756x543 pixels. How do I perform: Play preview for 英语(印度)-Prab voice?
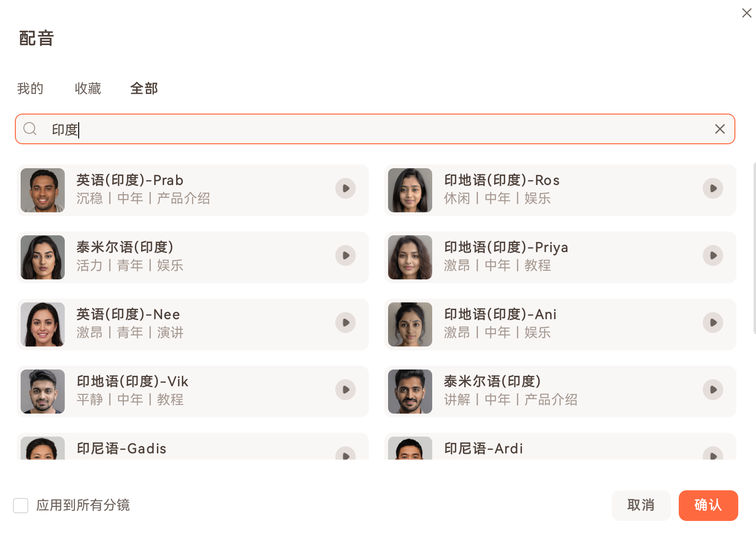(x=345, y=188)
